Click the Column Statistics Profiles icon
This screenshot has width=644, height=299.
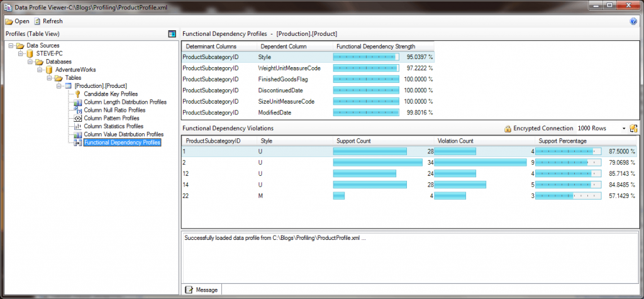(77, 126)
